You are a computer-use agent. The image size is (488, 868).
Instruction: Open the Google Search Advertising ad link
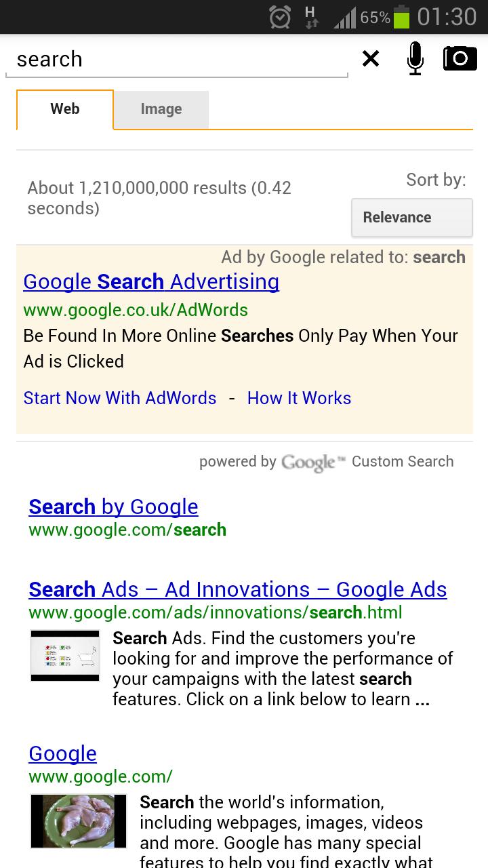point(150,281)
